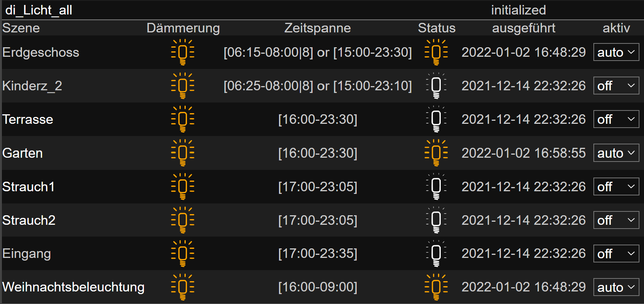The height and width of the screenshot is (304, 644).
Task: Toggle Kinderz_2 white status lamp
Action: click(x=436, y=86)
